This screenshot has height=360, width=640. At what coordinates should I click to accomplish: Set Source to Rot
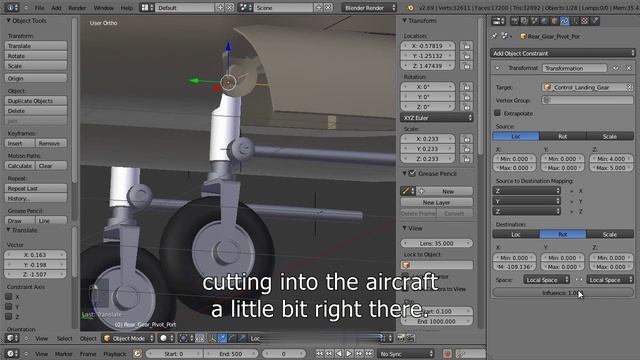[x=562, y=136]
